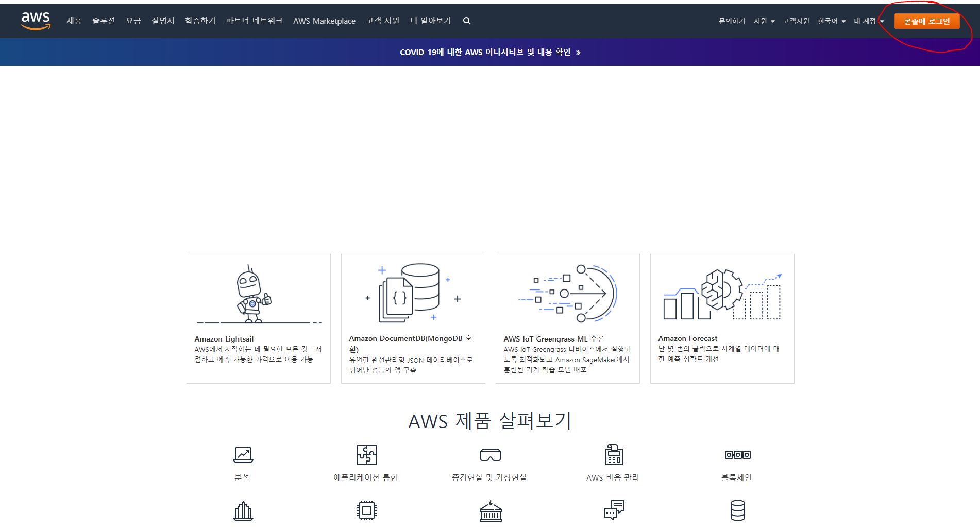The height and width of the screenshot is (529, 980).
Task: Open the 한국어 language dropdown
Action: pos(832,21)
